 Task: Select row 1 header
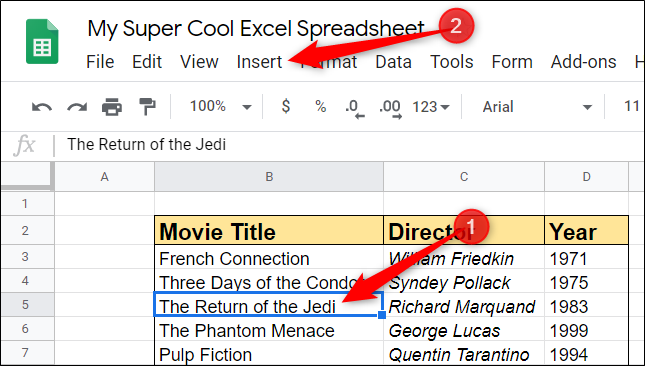pyautogui.click(x=27, y=204)
